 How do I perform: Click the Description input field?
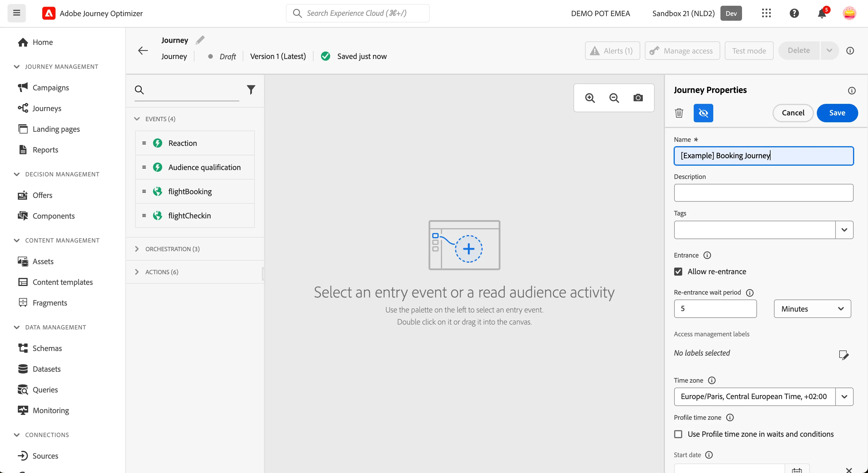[x=764, y=193]
